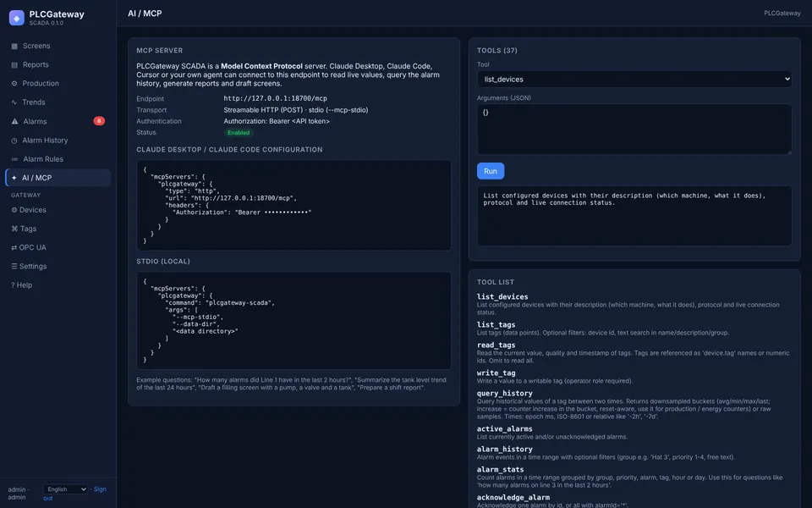Viewport: 812px width, 508px height.
Task: Click the Sign out link
Action: [100, 489]
